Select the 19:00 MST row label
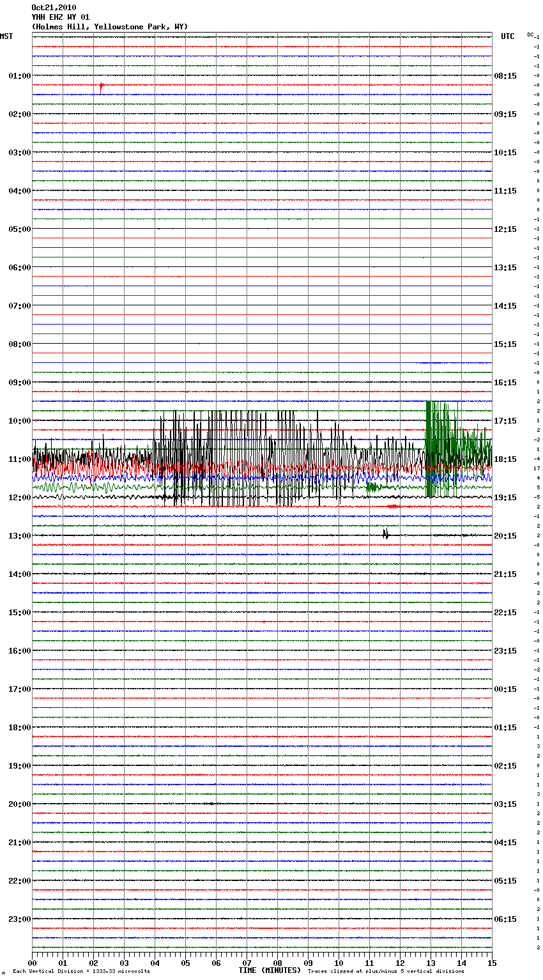 (x=20, y=766)
